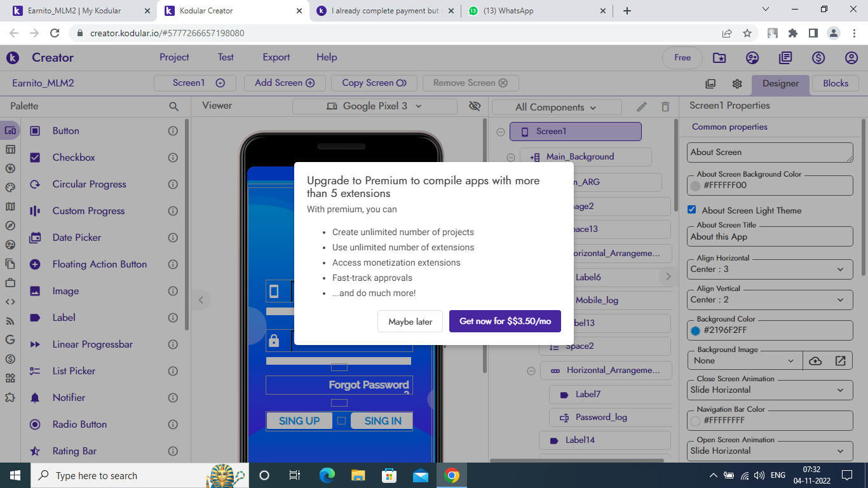
Task: Open the Google palette category icon
Action: coord(10,340)
